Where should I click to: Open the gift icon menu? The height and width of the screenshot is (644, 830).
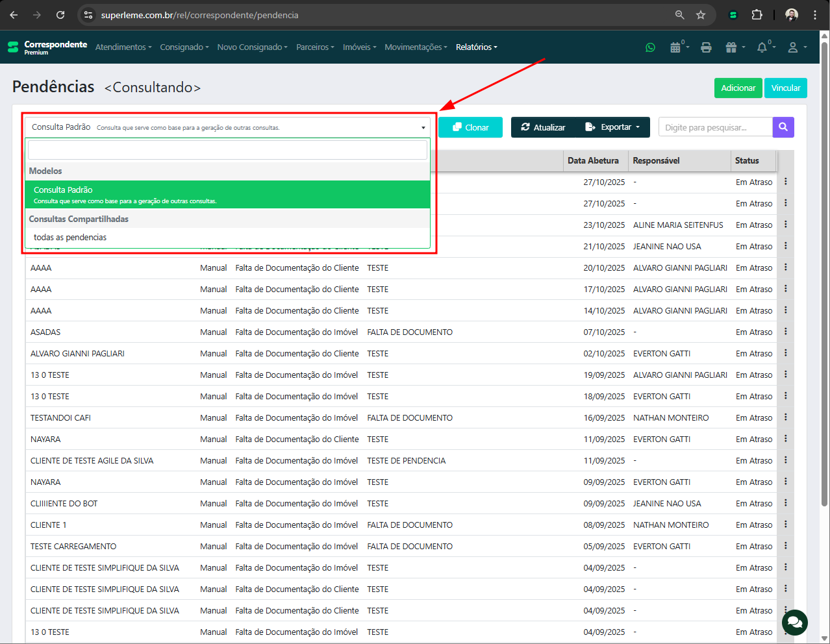(x=732, y=47)
